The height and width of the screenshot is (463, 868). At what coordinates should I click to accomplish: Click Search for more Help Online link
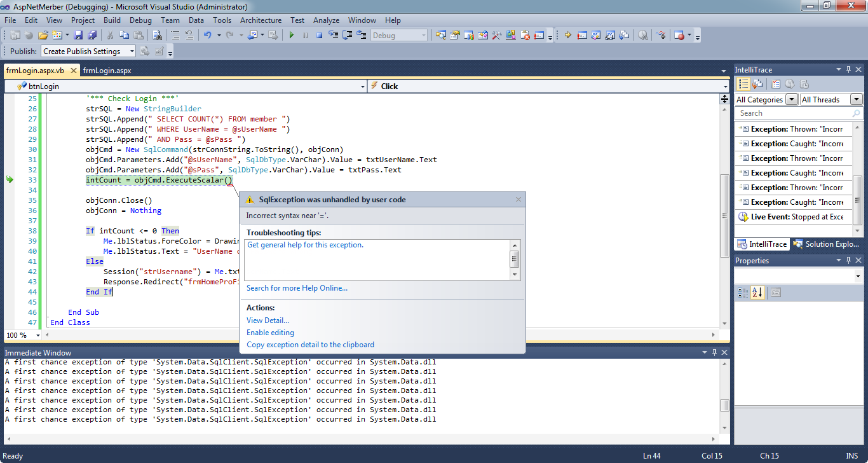click(297, 288)
